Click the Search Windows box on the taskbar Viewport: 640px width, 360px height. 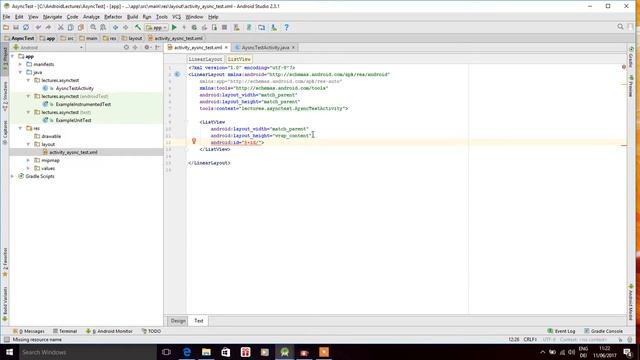88,352
